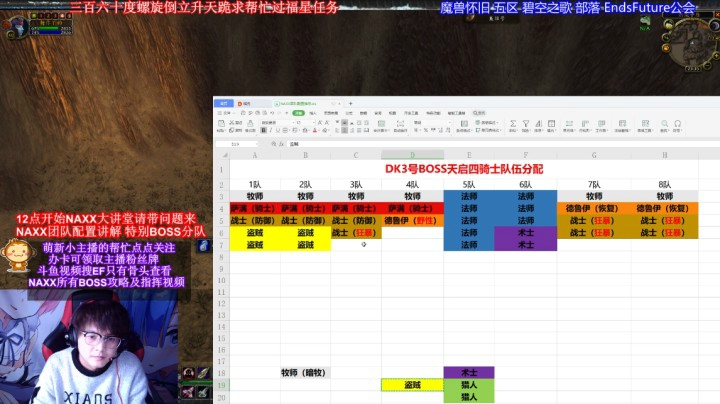Click the Redo arrow icon

click(x=279, y=113)
